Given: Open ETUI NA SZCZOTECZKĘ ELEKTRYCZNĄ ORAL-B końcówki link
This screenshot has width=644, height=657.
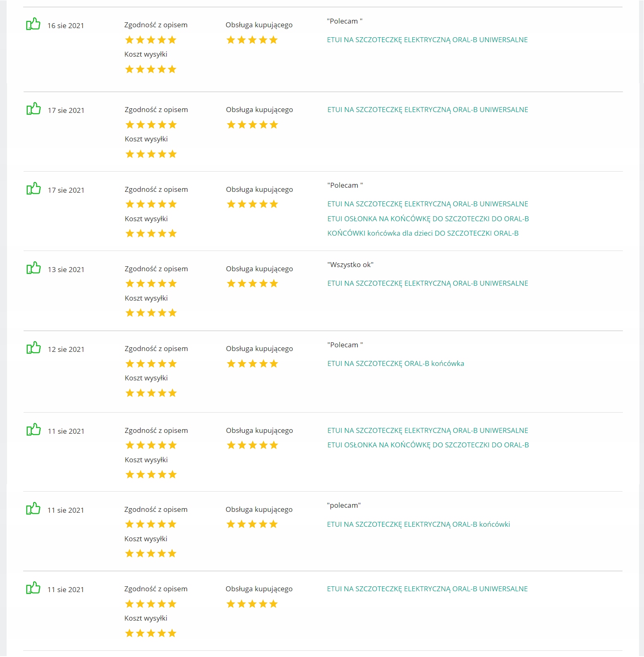Looking at the screenshot, I should 418,524.
